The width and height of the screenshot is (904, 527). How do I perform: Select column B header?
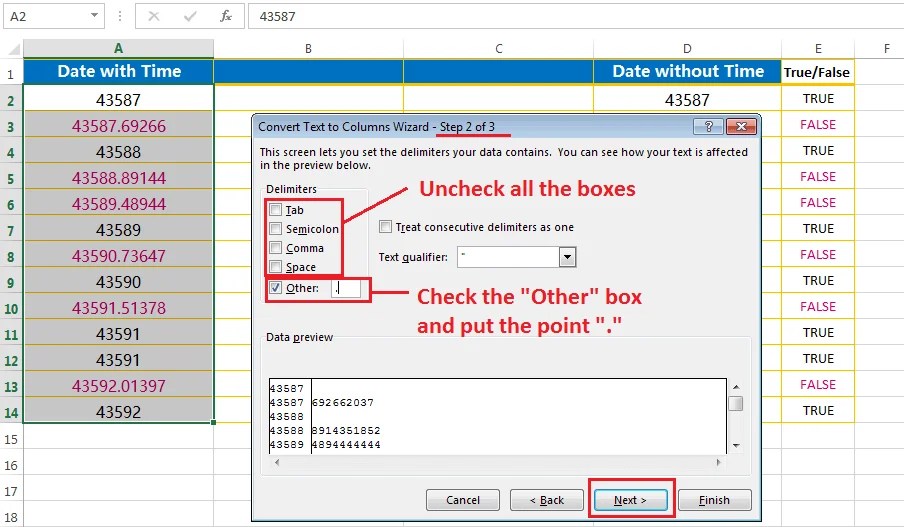pos(308,48)
